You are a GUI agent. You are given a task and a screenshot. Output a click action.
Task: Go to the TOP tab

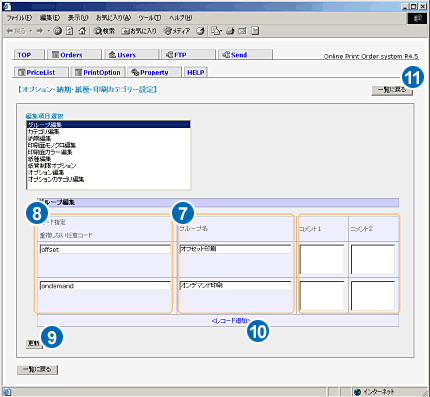[x=29, y=55]
